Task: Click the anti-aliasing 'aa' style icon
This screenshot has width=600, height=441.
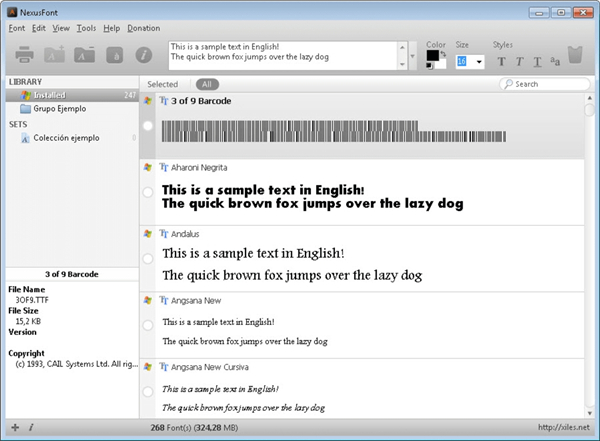Action: pyautogui.click(x=555, y=62)
